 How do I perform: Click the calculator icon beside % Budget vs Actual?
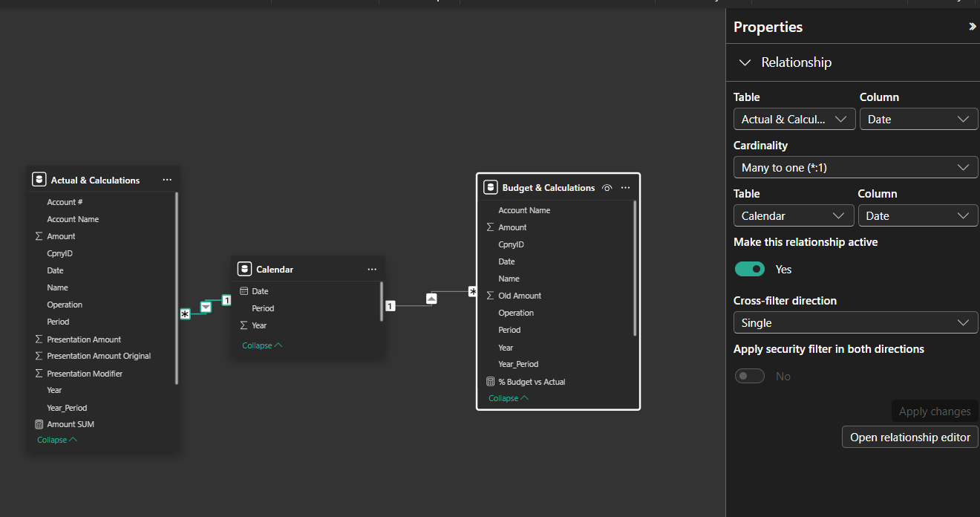click(490, 382)
